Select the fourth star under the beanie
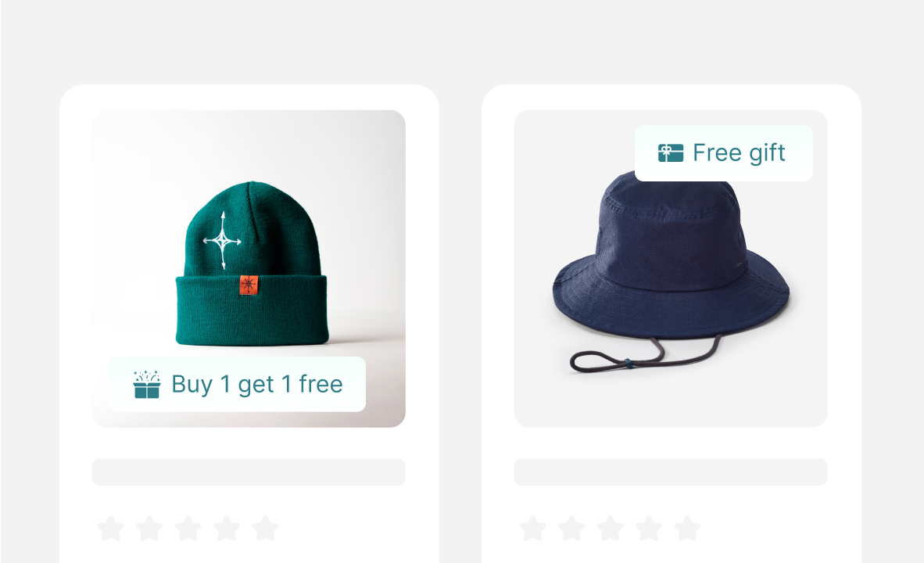The width and height of the screenshot is (924, 563). click(x=227, y=529)
